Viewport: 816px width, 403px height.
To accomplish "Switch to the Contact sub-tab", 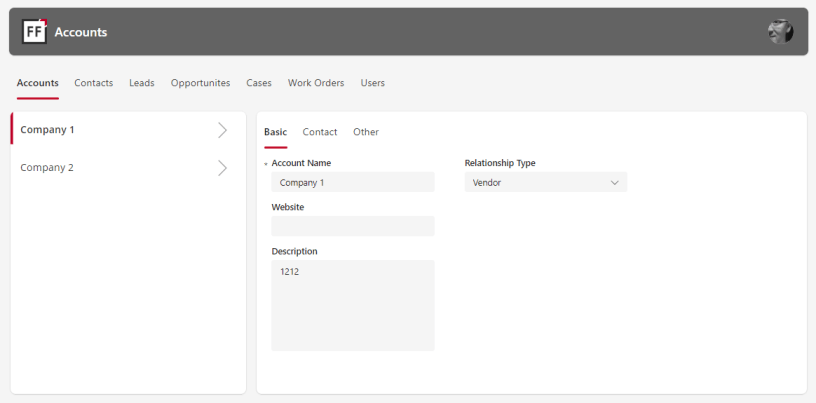I will (x=320, y=132).
